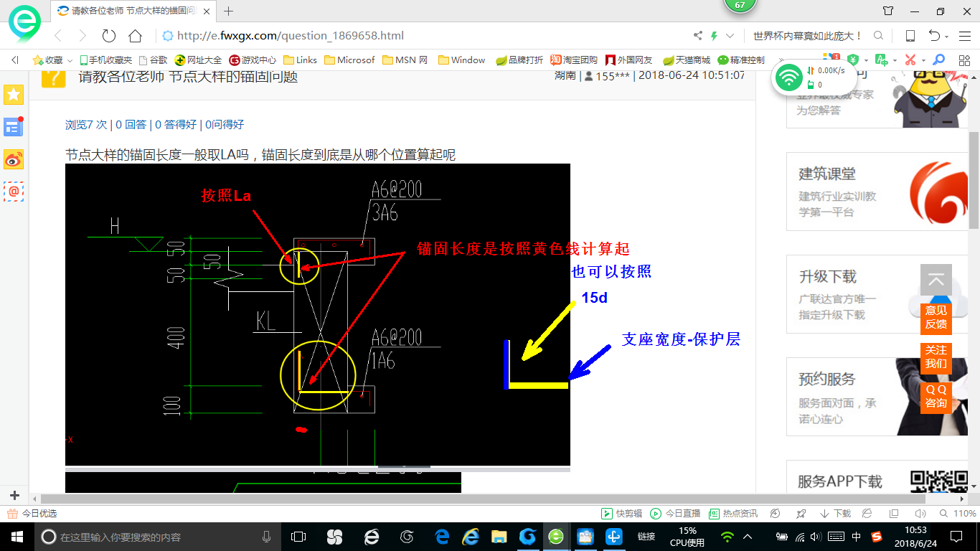Open the 天猫商城 bookmark
The height and width of the screenshot is (551, 980).
click(687, 60)
